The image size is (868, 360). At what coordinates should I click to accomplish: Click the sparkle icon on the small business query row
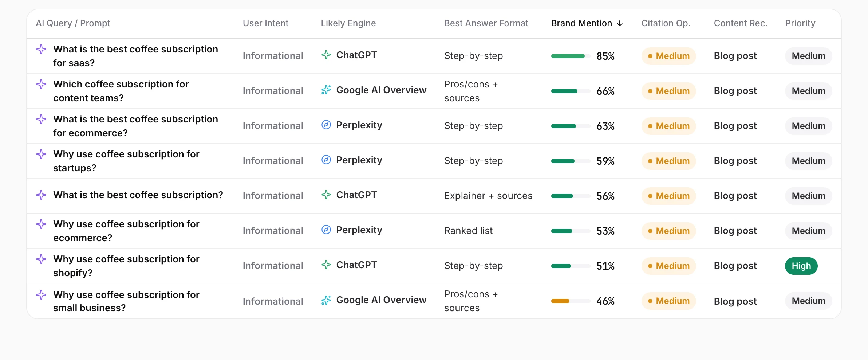41,294
